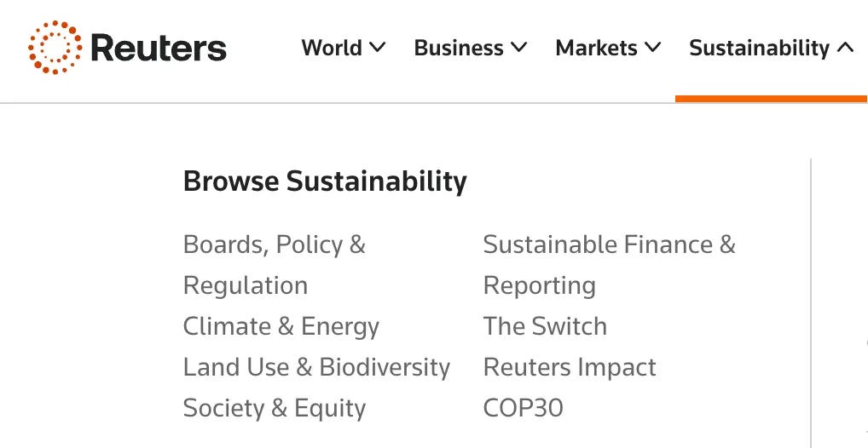Open the Reuters Impact link
The height and width of the screenshot is (448, 868).
pyautogui.click(x=570, y=367)
